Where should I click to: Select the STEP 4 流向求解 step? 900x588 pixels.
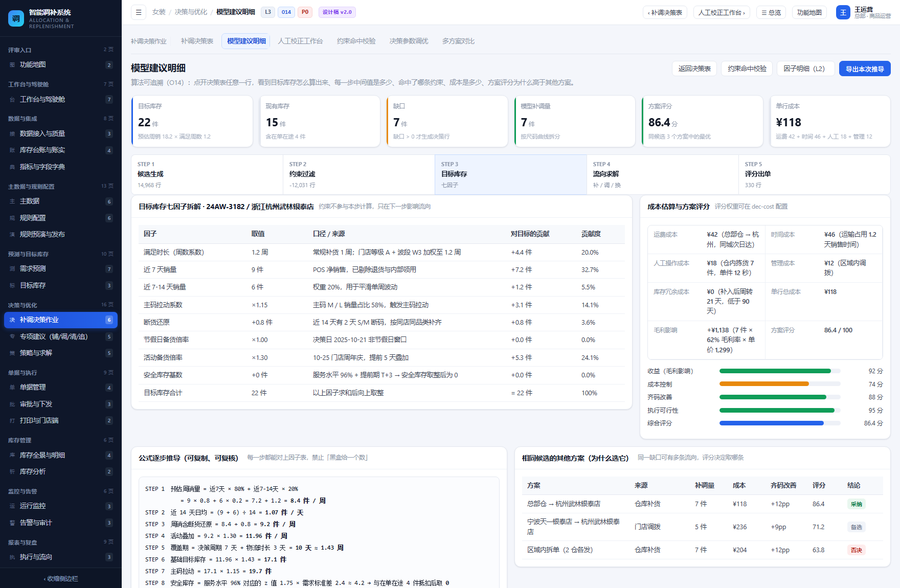click(x=662, y=174)
